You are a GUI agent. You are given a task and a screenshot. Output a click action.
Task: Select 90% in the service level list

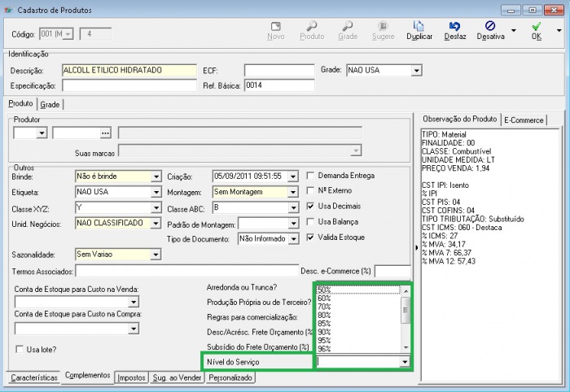click(x=324, y=332)
